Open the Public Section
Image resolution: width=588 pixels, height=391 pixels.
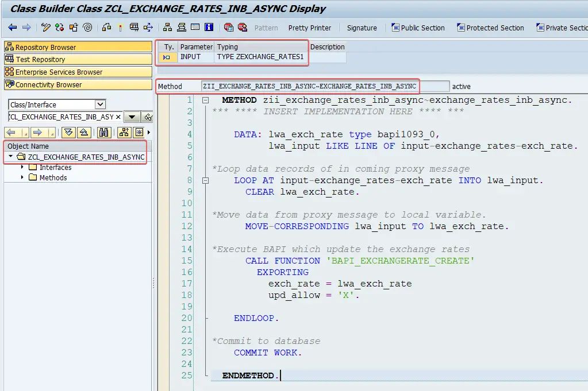click(418, 28)
